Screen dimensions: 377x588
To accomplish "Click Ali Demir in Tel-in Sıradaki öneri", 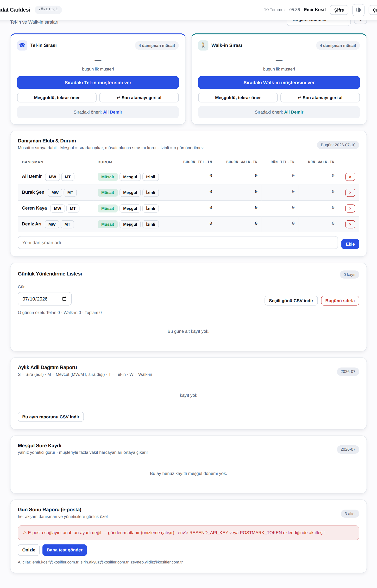I will pyautogui.click(x=112, y=112).
